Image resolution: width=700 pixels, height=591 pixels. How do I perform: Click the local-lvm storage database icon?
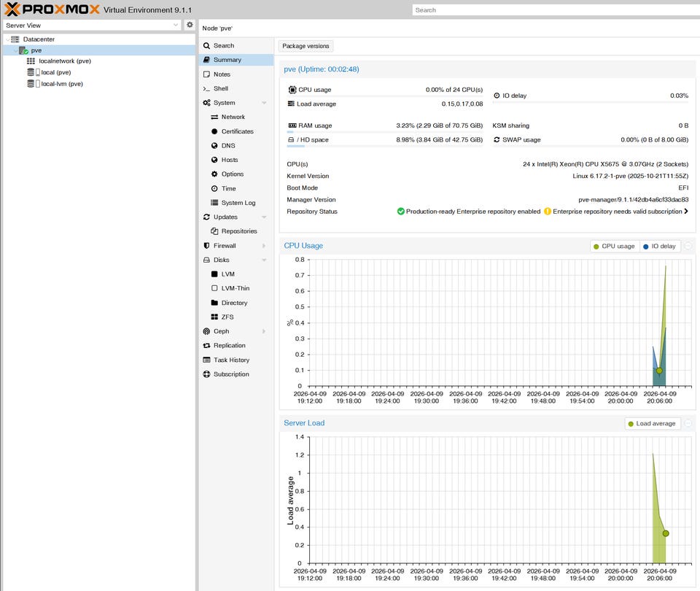(31, 84)
